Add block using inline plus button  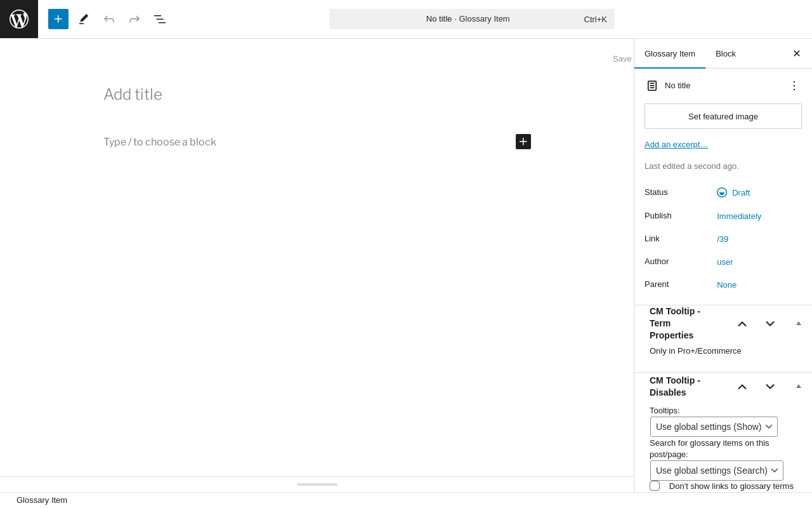pyautogui.click(x=523, y=142)
